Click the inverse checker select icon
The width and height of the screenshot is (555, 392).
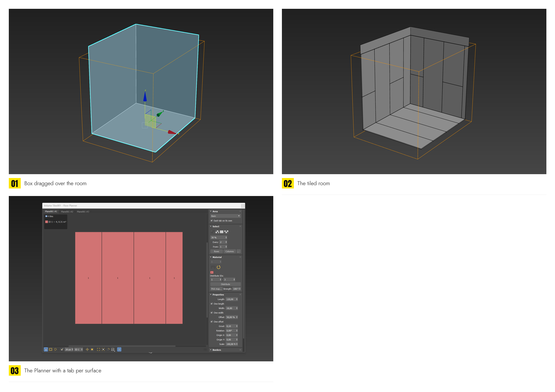(226, 232)
